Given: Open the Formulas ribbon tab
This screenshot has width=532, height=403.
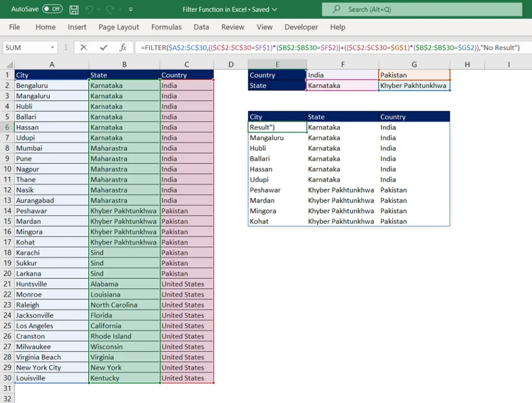Looking at the screenshot, I should 166,27.
